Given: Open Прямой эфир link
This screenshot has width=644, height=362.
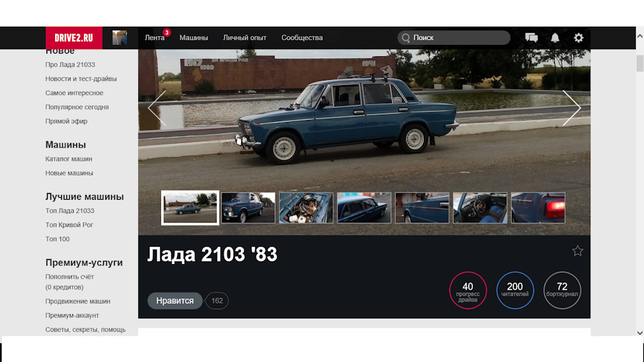Looking at the screenshot, I should pos(66,121).
